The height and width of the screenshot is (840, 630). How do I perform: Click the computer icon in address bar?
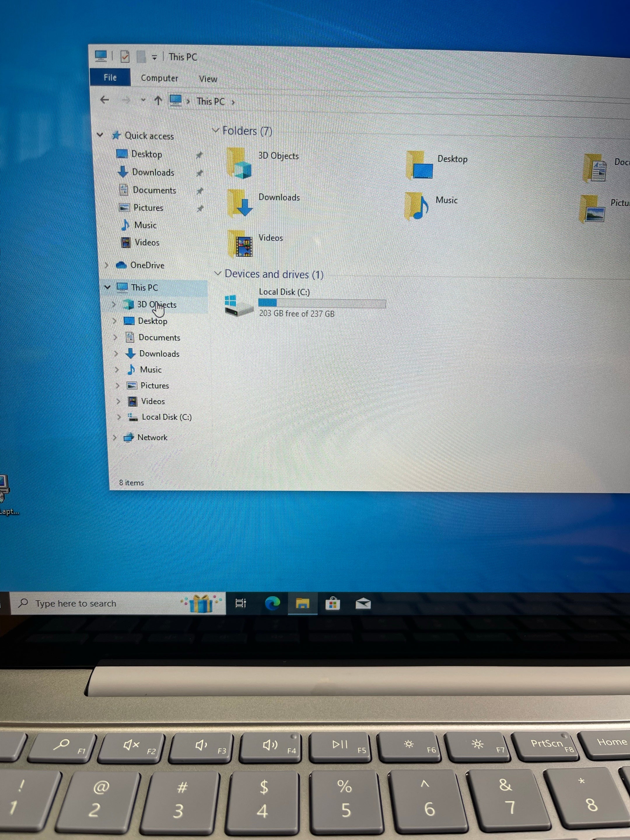176,101
